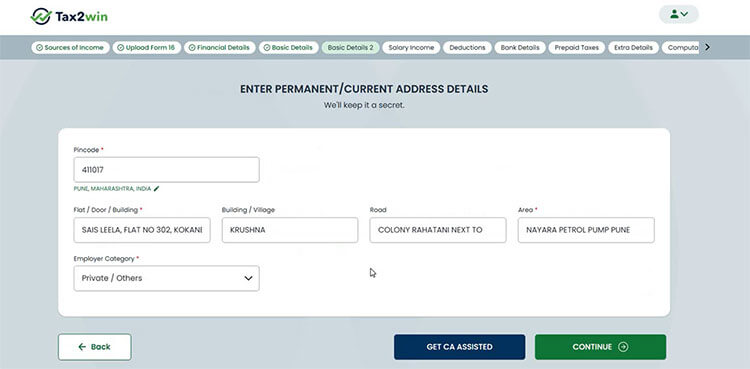Select the Basic Details step
Viewport: 750px width, 369px height.
[x=288, y=47]
